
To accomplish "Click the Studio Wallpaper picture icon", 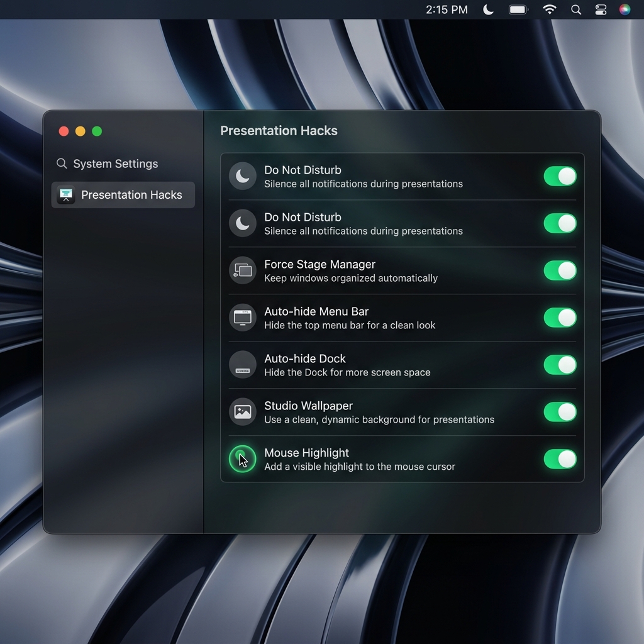I will (242, 412).
